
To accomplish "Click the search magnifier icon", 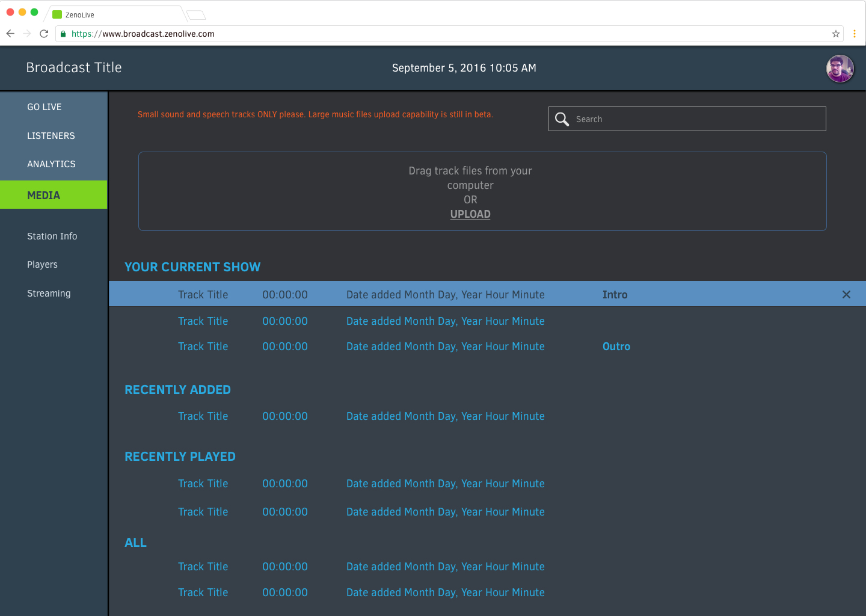I will [562, 119].
